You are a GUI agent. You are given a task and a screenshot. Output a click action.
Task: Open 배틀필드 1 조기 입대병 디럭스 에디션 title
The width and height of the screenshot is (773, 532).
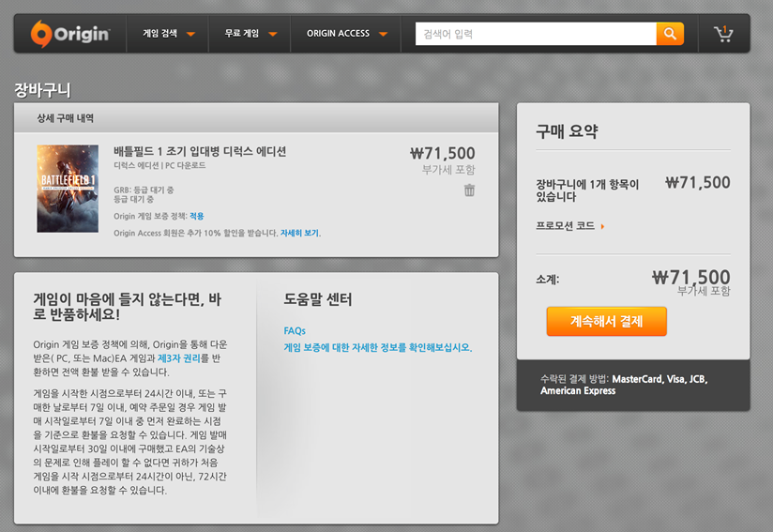pyautogui.click(x=200, y=151)
